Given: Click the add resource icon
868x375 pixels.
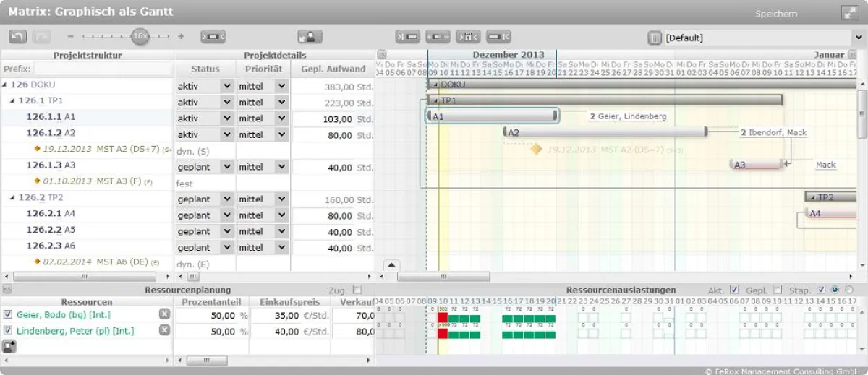Looking at the screenshot, I should 9,346.
